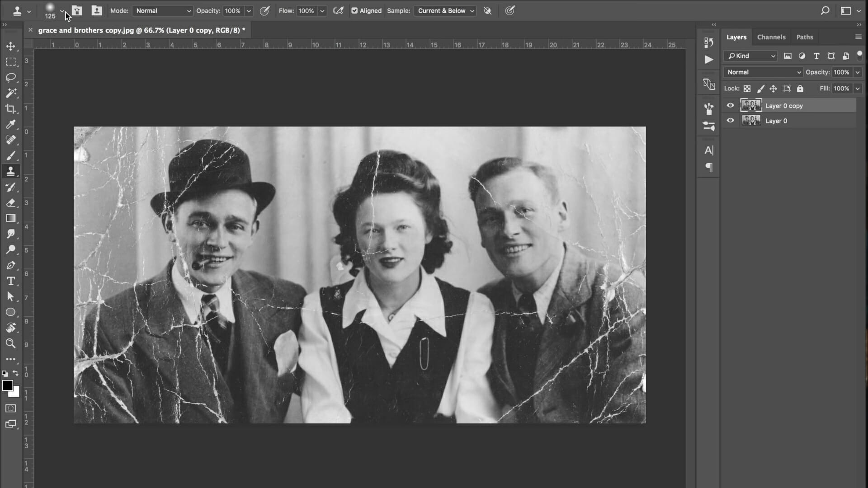Pick the Magic Wand tool
This screenshot has width=868, height=488.
[11, 93]
